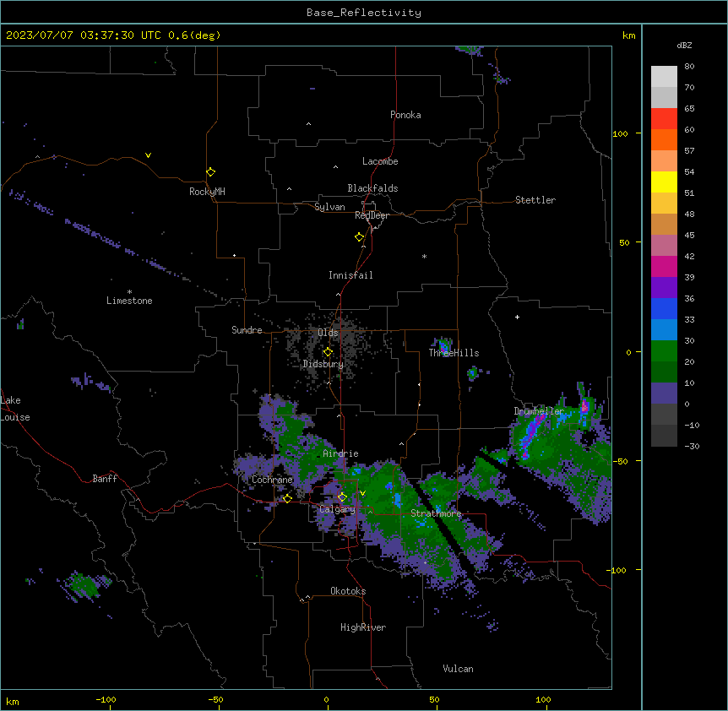Click the -30 value on the dBZ scale
728x711 pixels.
pos(692,446)
